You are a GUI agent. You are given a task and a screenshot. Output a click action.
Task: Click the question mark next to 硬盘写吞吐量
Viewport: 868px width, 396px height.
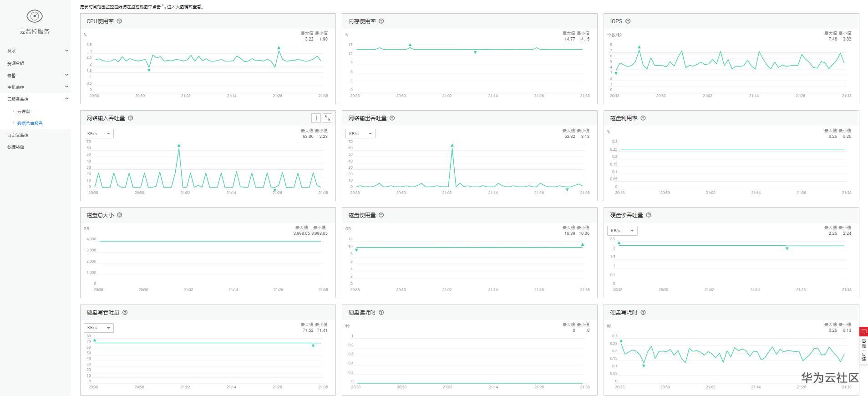coord(125,313)
